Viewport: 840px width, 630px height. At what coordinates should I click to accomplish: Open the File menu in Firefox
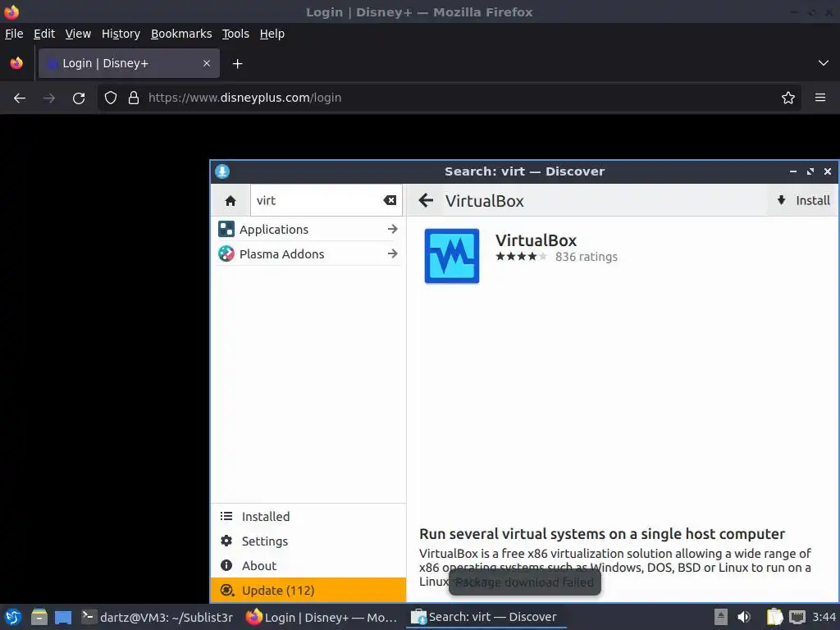(14, 34)
